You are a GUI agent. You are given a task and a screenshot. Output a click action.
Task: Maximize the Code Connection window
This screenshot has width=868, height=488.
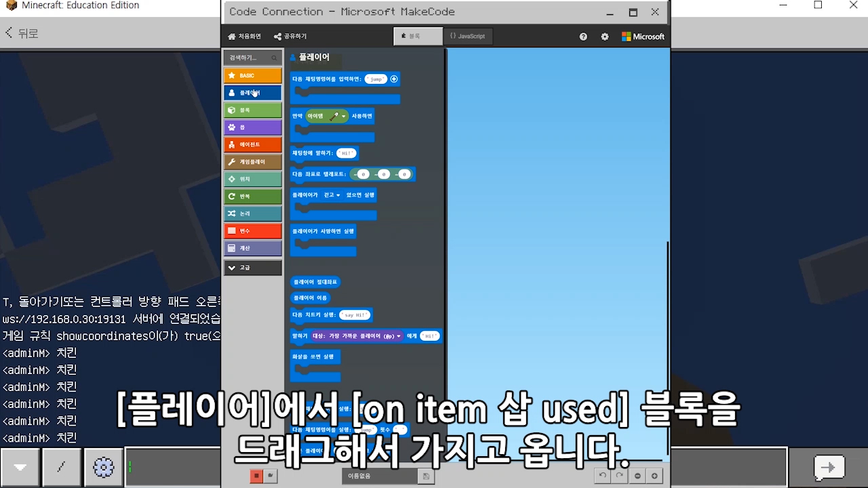633,12
